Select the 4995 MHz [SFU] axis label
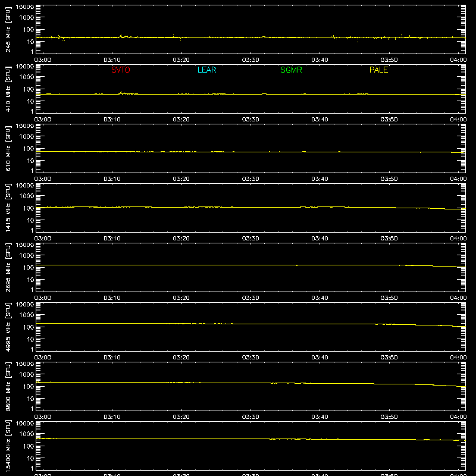 pyautogui.click(x=8, y=327)
